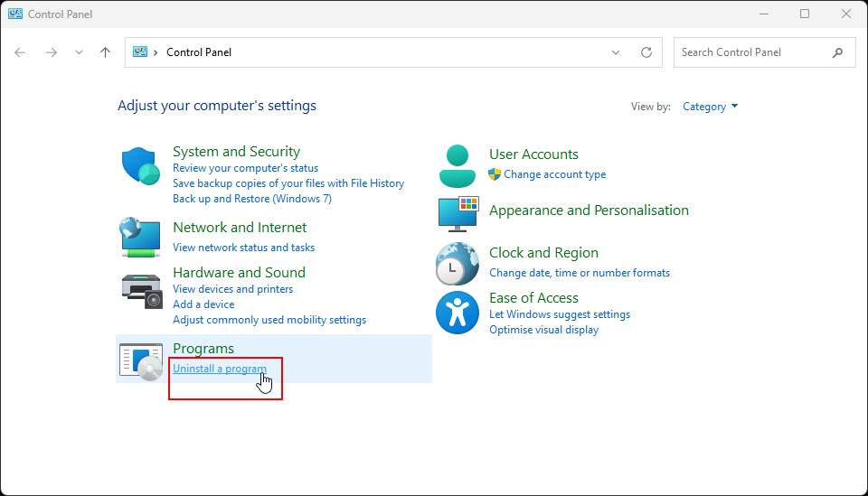The width and height of the screenshot is (868, 496).
Task: Click the Network and Internet globe icon
Action: pyautogui.click(x=141, y=236)
